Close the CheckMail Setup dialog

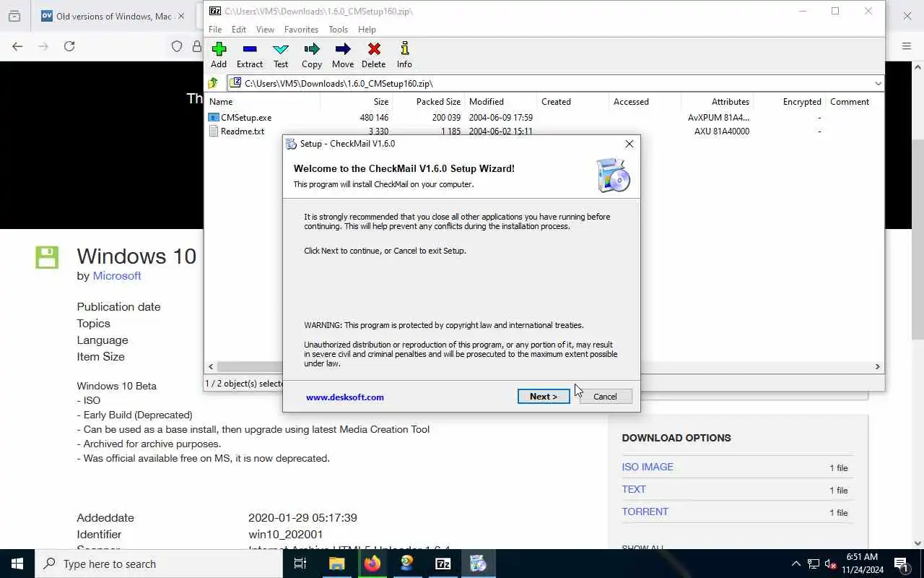[629, 144]
